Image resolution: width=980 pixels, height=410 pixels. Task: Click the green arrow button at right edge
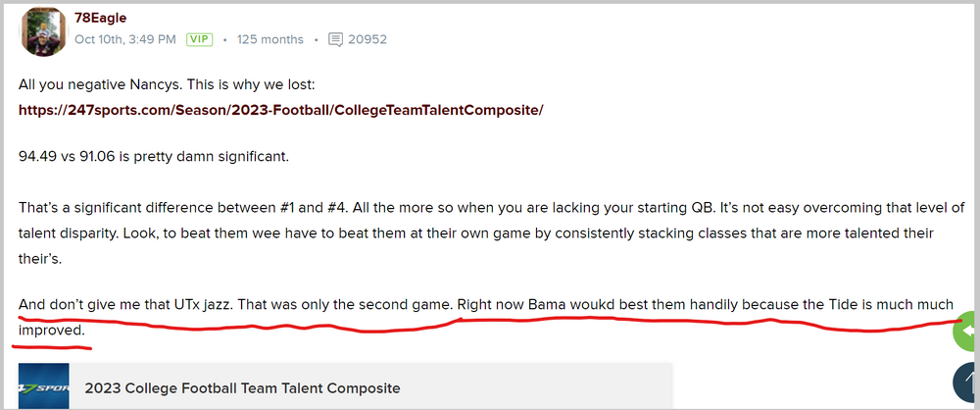tap(966, 332)
